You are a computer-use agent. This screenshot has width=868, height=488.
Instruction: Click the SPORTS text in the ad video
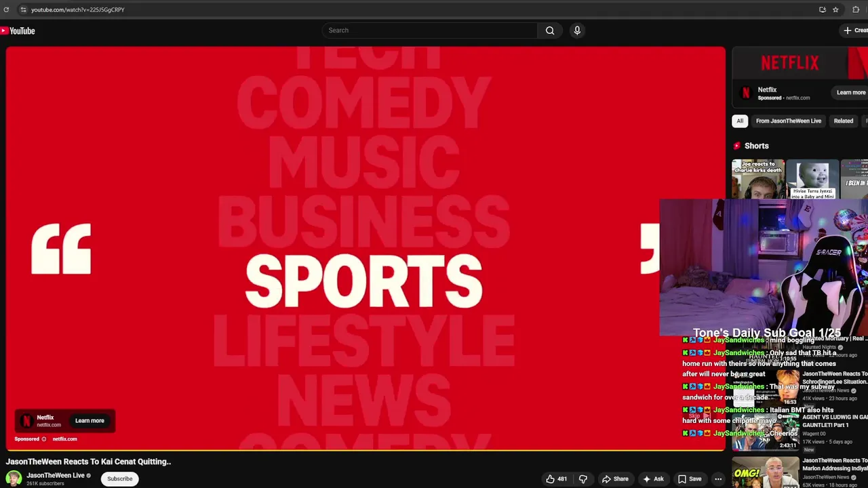point(363,281)
